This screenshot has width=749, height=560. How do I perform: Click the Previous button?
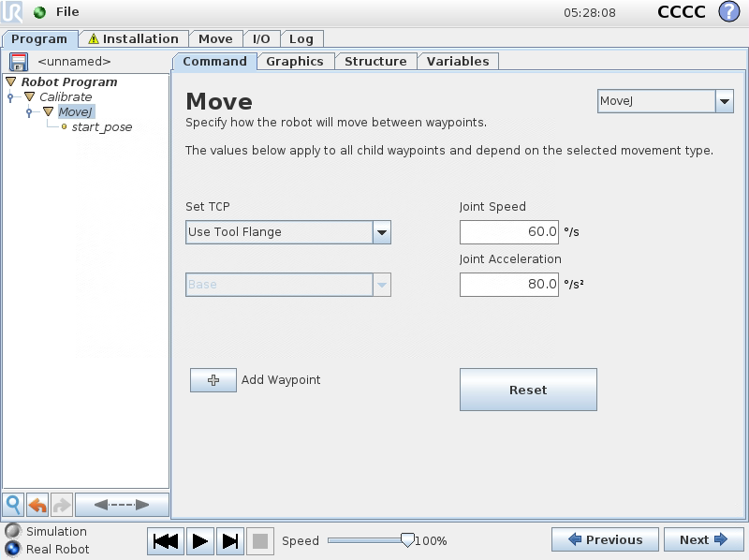pos(605,540)
